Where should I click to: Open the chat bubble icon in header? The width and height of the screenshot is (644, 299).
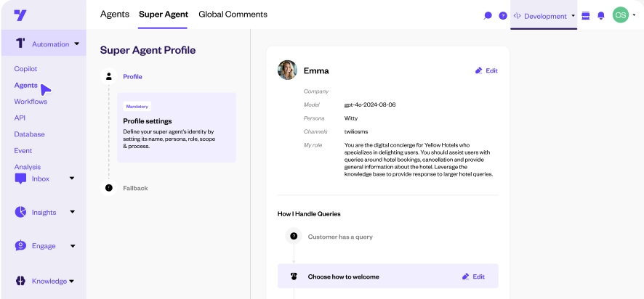coord(488,15)
